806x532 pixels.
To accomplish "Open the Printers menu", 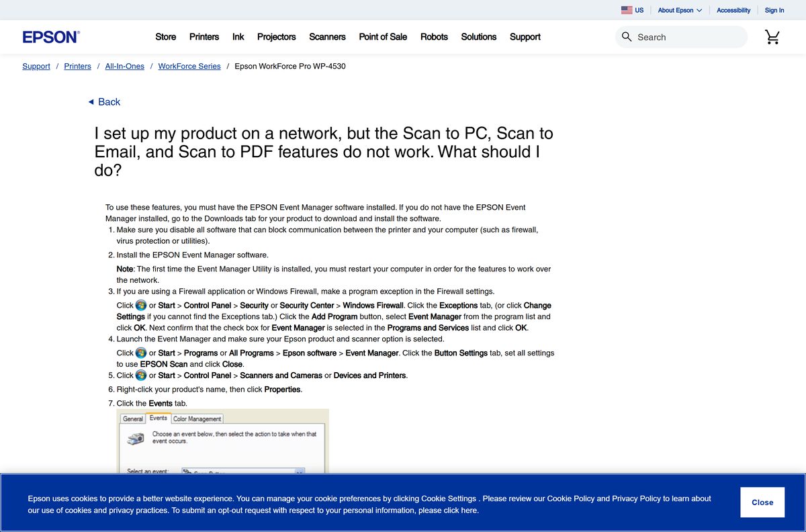I will pyautogui.click(x=204, y=37).
